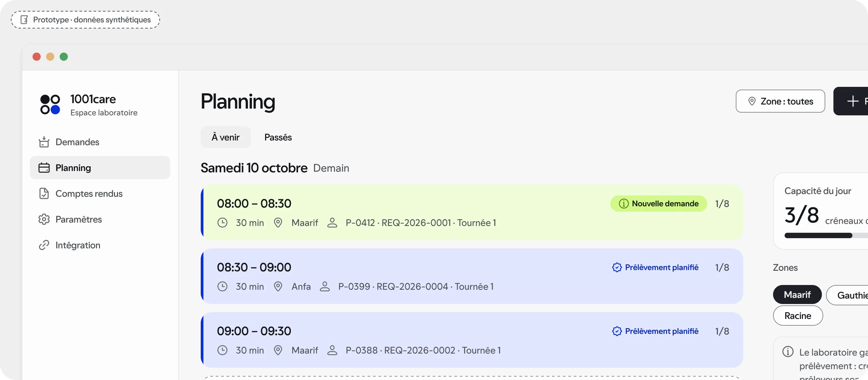Screen dimensions: 868x380
Task: Toggle the Maarif zone chip
Action: point(797,294)
